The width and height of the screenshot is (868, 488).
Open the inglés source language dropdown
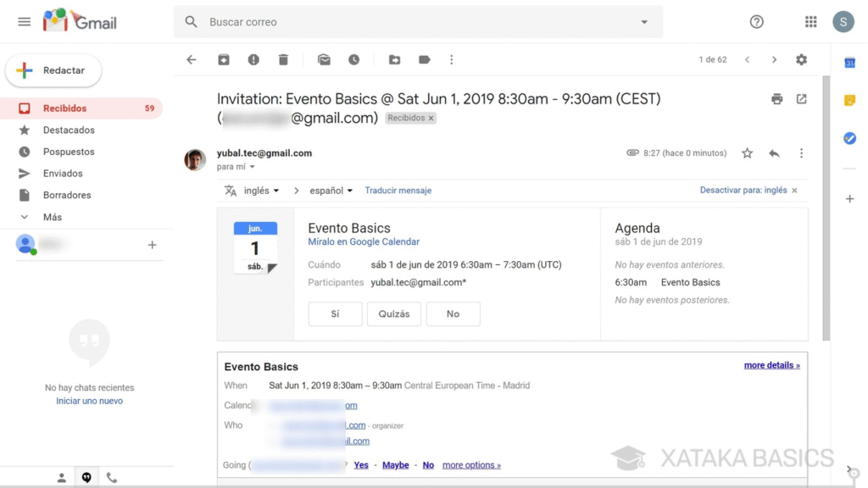(261, 191)
